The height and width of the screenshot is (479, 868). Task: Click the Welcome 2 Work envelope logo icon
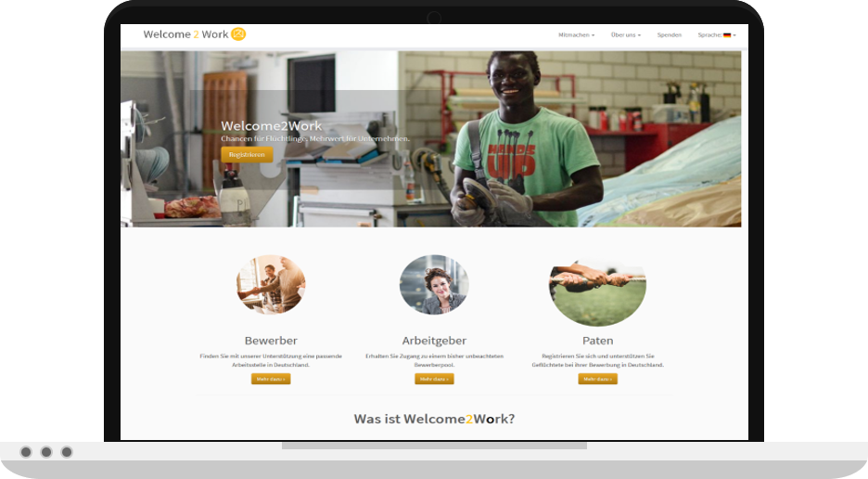pos(238,34)
